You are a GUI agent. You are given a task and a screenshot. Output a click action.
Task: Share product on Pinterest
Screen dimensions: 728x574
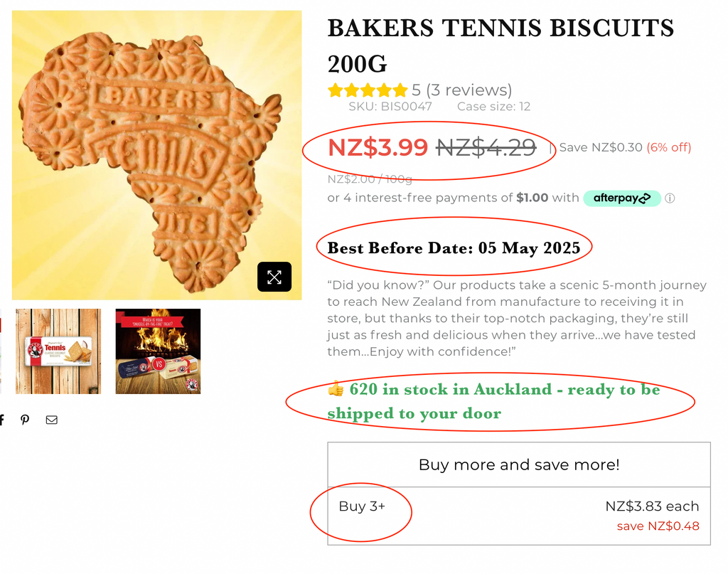point(25,420)
